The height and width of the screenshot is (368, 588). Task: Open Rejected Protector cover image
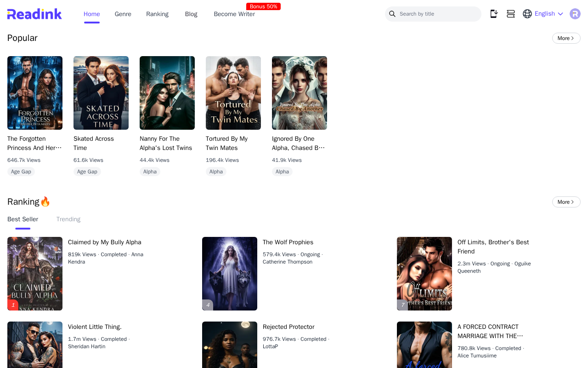pyautogui.click(x=230, y=345)
